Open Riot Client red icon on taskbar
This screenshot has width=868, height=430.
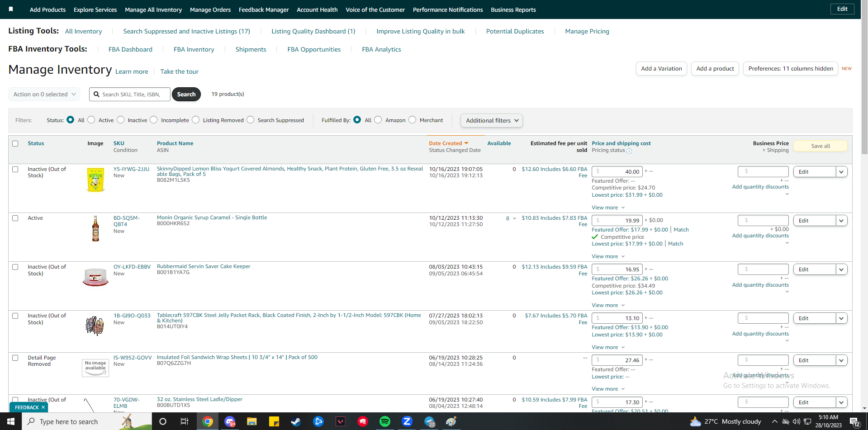point(363,421)
